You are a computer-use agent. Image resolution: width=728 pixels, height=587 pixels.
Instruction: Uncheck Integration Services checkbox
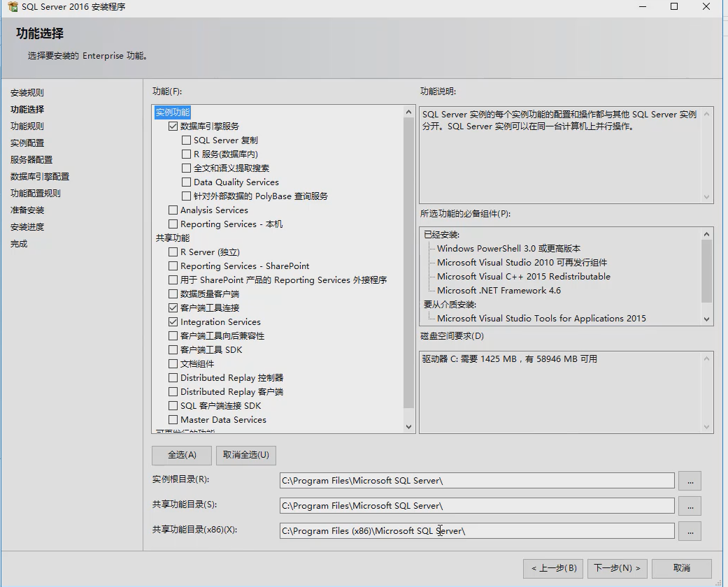(173, 321)
